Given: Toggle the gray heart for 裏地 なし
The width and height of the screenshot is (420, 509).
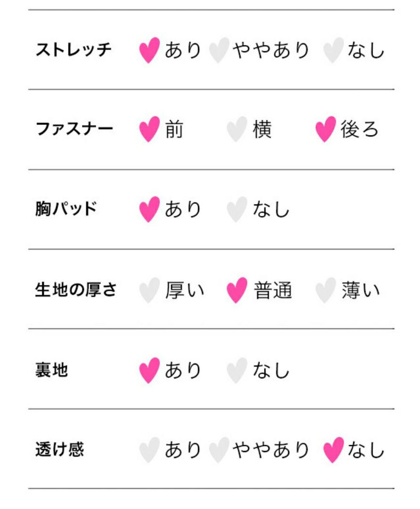Looking at the screenshot, I should coord(237,370).
